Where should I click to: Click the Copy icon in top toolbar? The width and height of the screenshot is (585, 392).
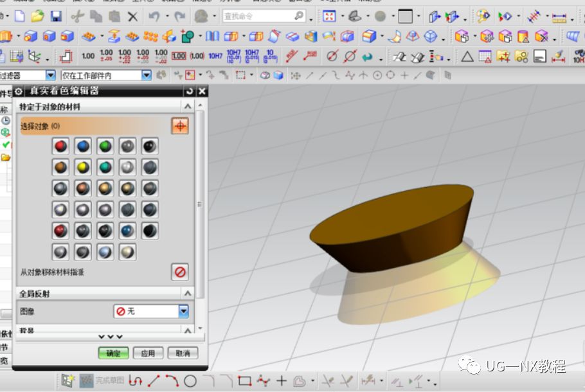click(x=96, y=16)
